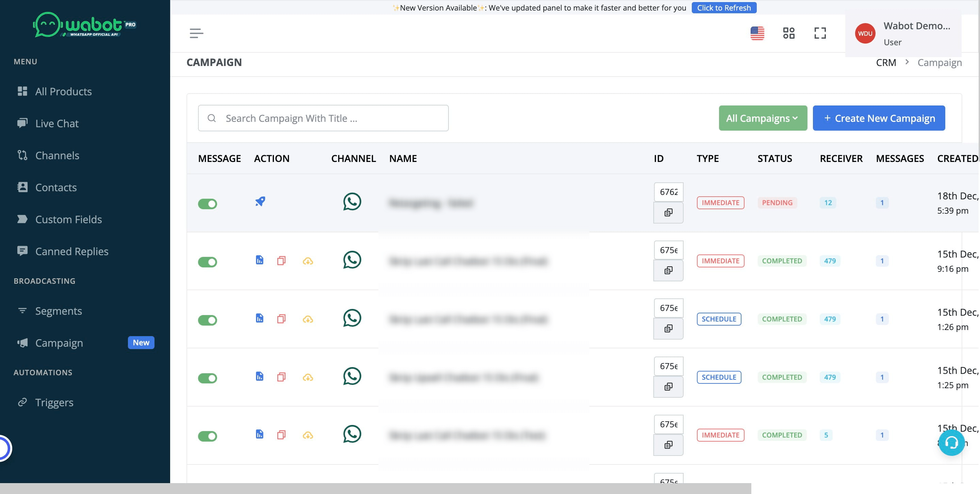This screenshot has width=980, height=494.
Task: Open Wabot Demo user profile menu
Action: [903, 34]
